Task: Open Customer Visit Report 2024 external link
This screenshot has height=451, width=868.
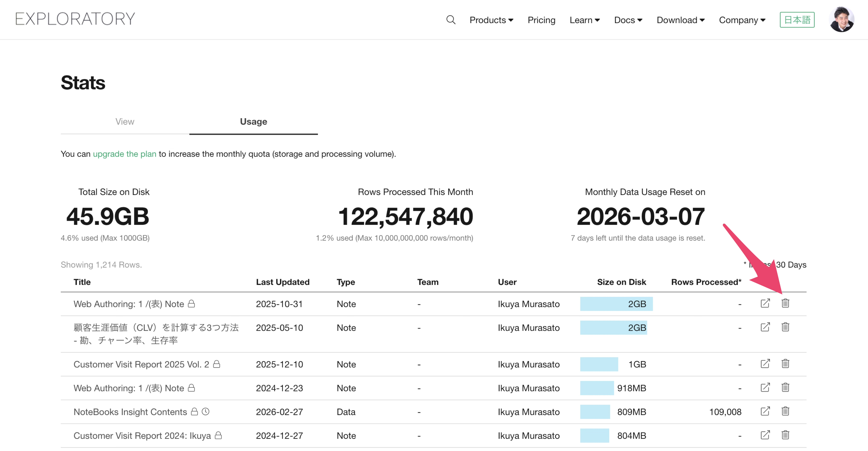Action: [x=765, y=435]
